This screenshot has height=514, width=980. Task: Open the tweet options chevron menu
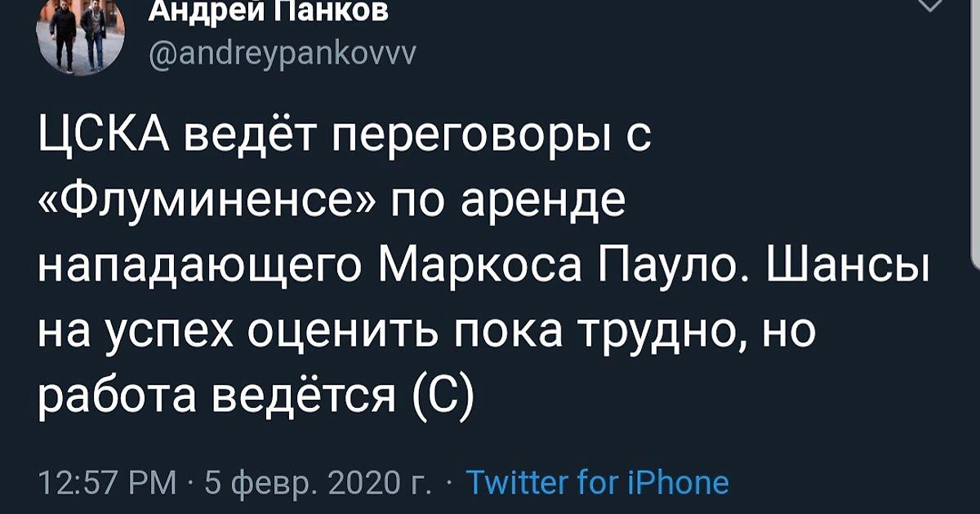coord(930,5)
